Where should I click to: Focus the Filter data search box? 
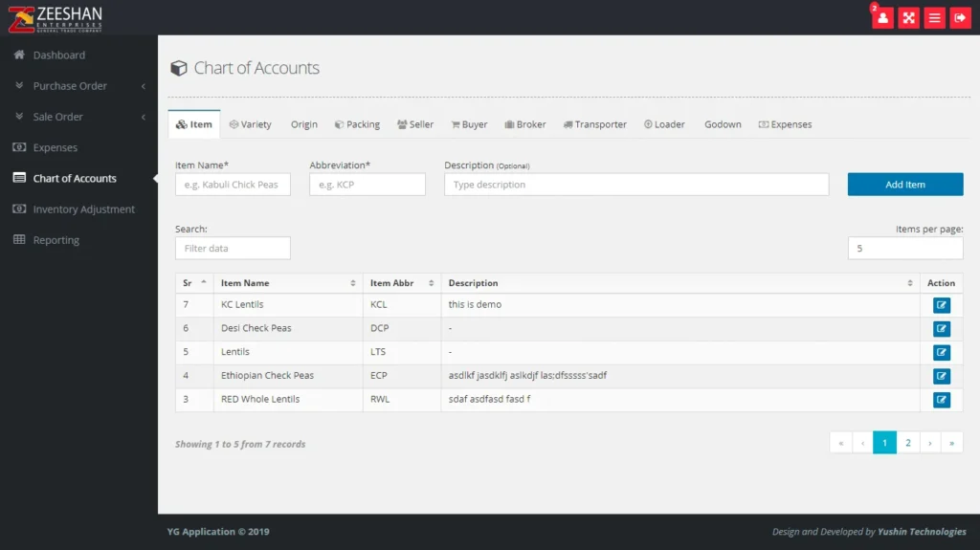pyautogui.click(x=233, y=249)
